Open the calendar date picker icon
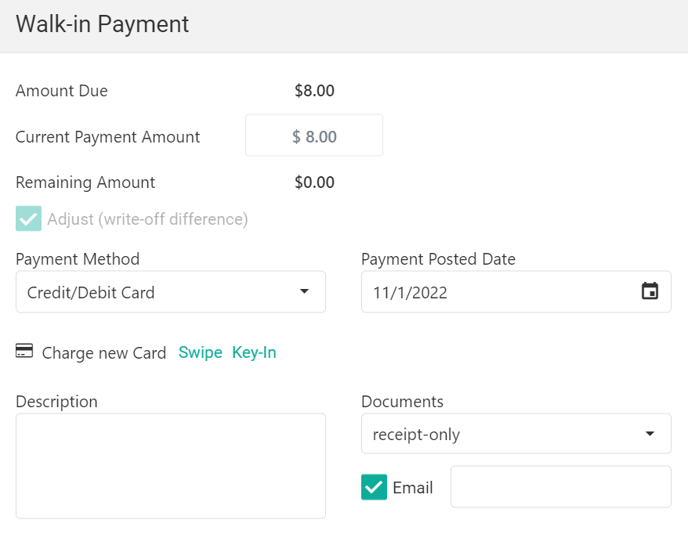This screenshot has width=688, height=556. point(650,292)
